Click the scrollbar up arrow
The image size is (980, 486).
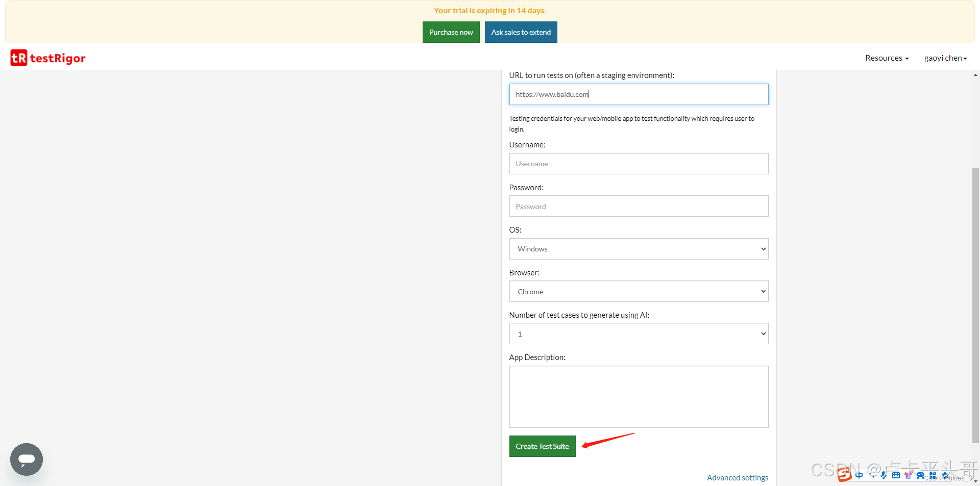point(975,75)
